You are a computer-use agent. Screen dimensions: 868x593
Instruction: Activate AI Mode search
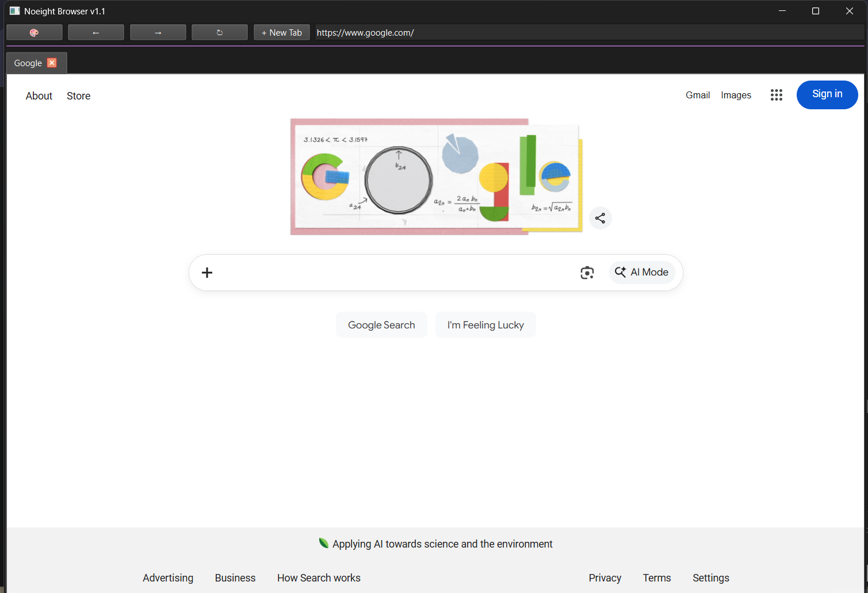click(x=642, y=272)
